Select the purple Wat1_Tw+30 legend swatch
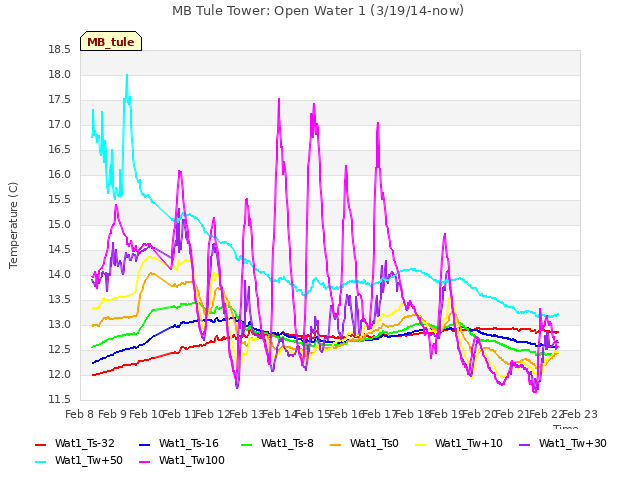 click(524, 444)
